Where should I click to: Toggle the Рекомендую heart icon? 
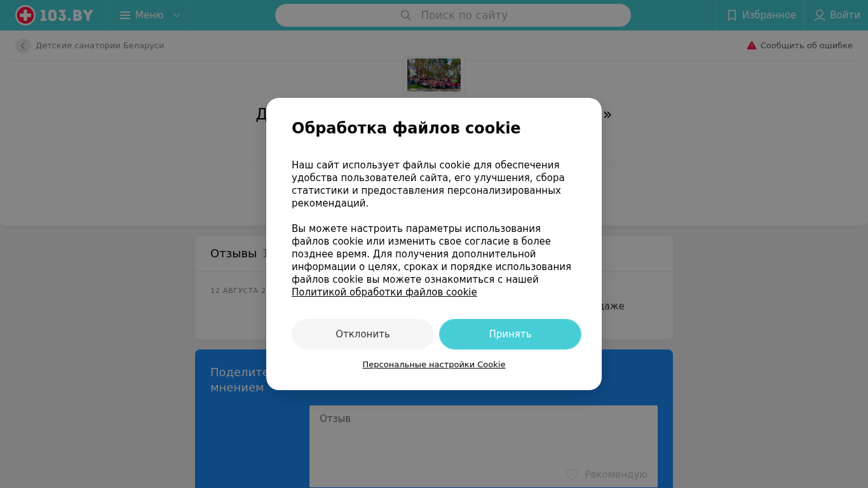click(572, 475)
